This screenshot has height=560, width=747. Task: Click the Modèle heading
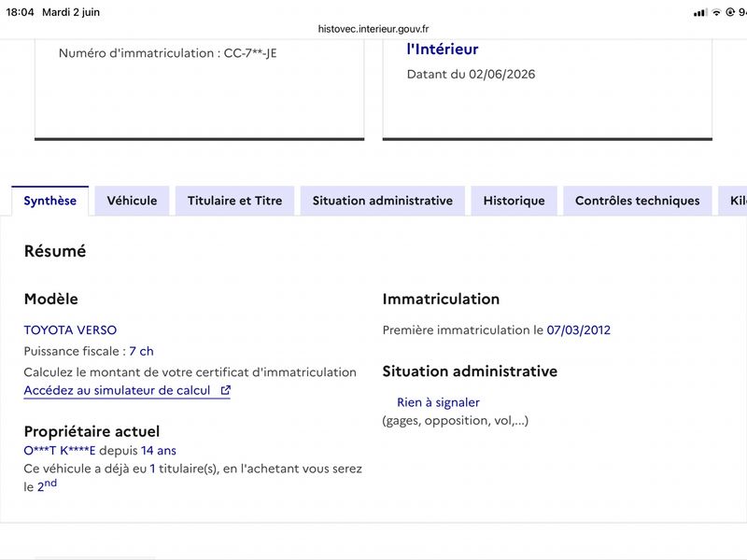point(51,299)
